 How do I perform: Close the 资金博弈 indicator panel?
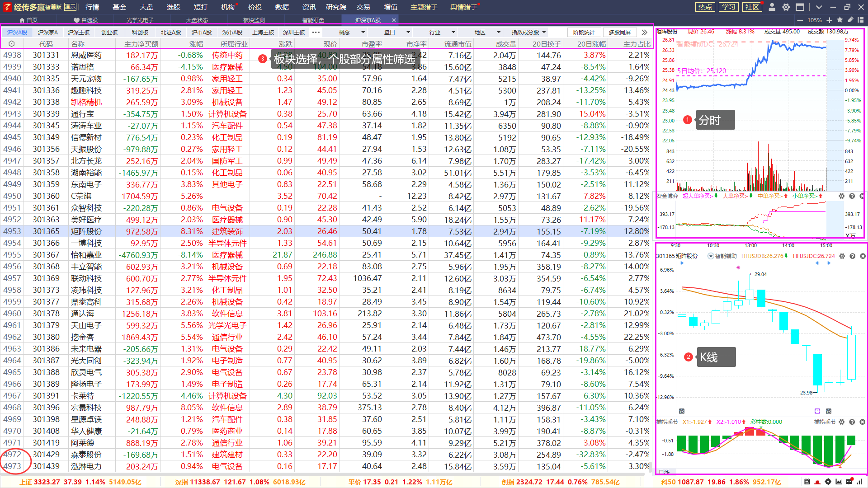click(862, 196)
